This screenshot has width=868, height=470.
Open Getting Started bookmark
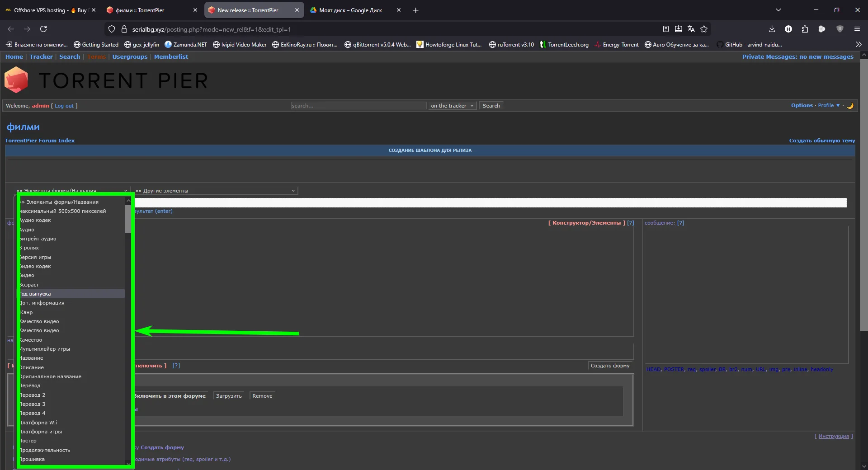(96, 44)
